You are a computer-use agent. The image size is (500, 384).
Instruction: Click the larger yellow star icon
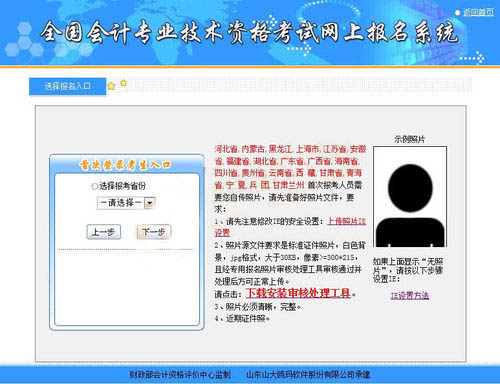[111, 86]
